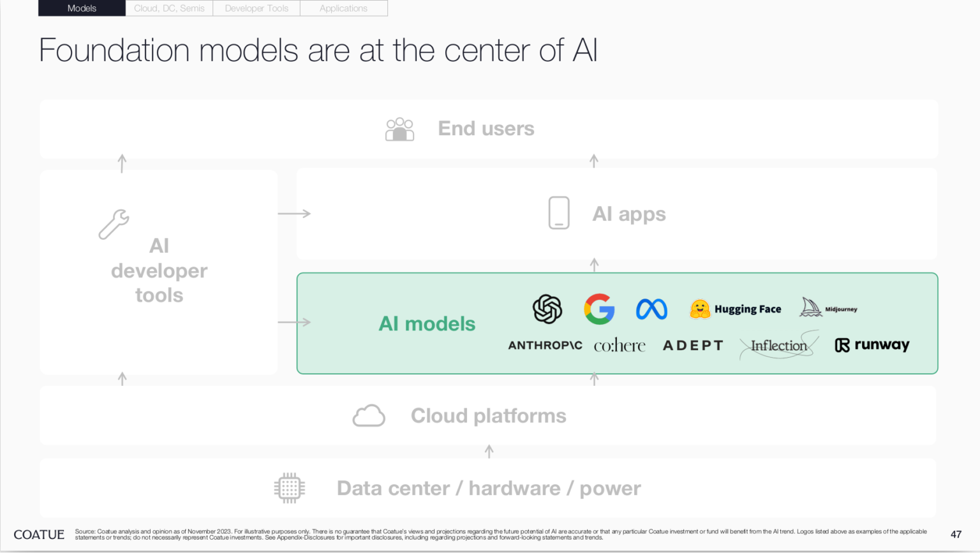This screenshot has width=980, height=553.
Task: Click the chip icon beside Data center
Action: pyautogui.click(x=290, y=488)
